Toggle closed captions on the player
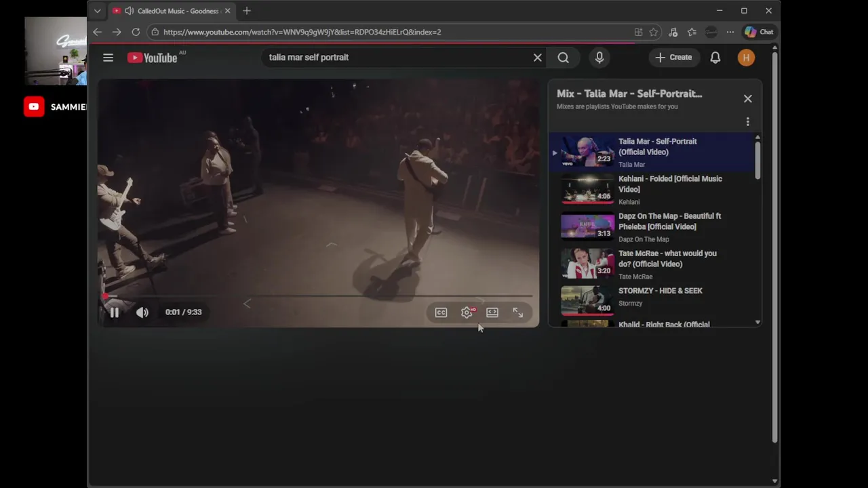 (x=441, y=312)
